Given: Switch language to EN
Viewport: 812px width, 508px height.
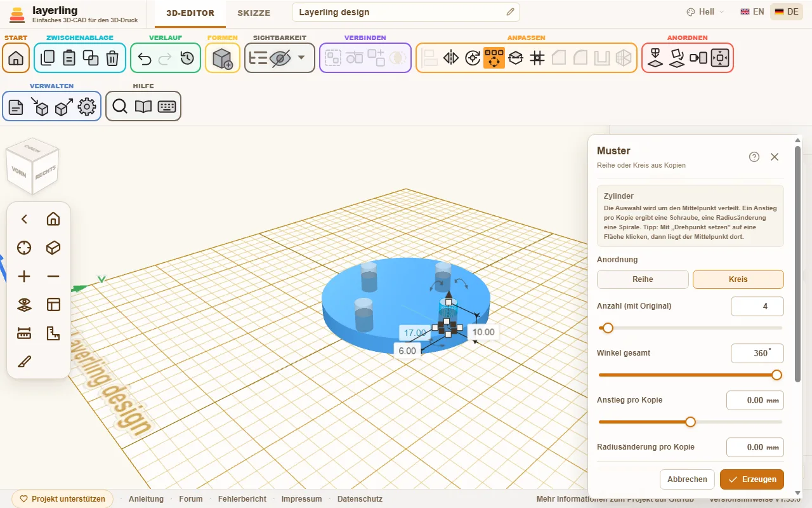Looking at the screenshot, I should pyautogui.click(x=752, y=11).
